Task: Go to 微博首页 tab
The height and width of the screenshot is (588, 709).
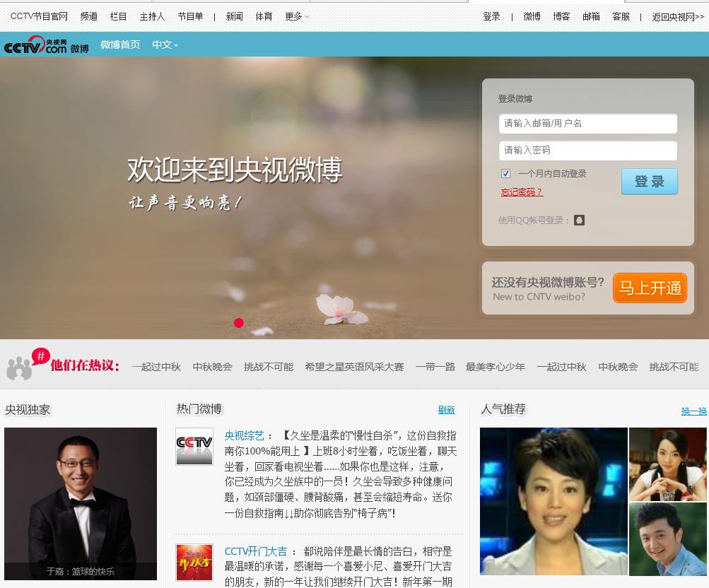Action: [120, 45]
